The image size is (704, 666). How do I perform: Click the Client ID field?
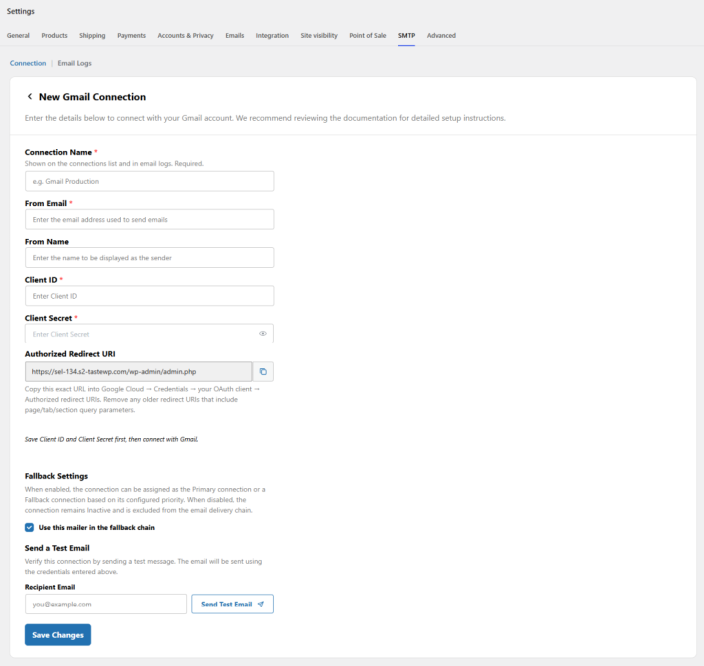pyautogui.click(x=150, y=296)
